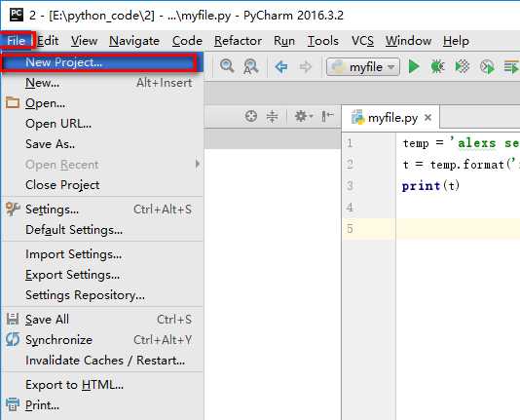The width and height of the screenshot is (520, 420).
Task: Open the Tools menu
Action: point(323,41)
